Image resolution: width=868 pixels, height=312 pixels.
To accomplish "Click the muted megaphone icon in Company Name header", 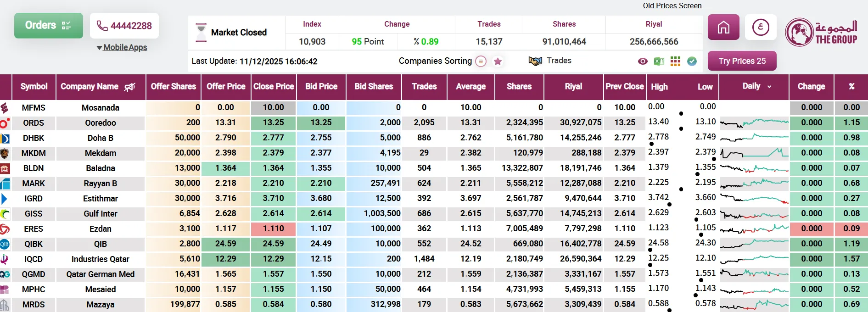I will (x=130, y=87).
